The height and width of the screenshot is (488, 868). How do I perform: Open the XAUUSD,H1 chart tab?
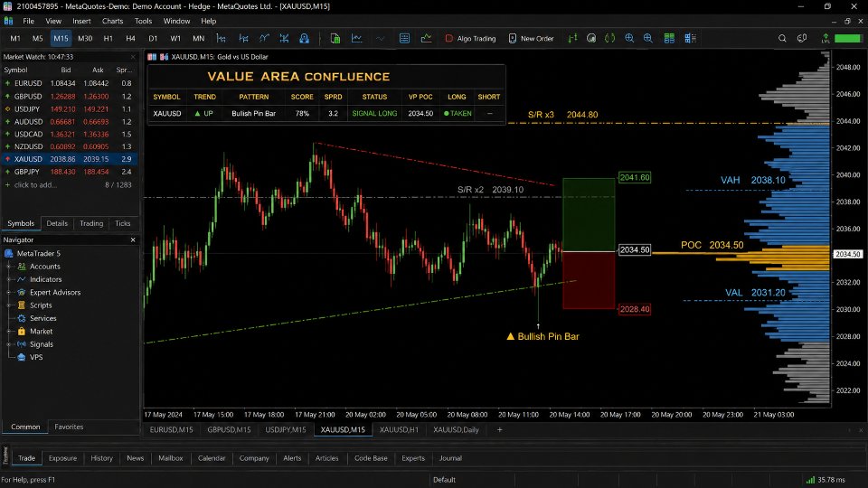click(399, 429)
